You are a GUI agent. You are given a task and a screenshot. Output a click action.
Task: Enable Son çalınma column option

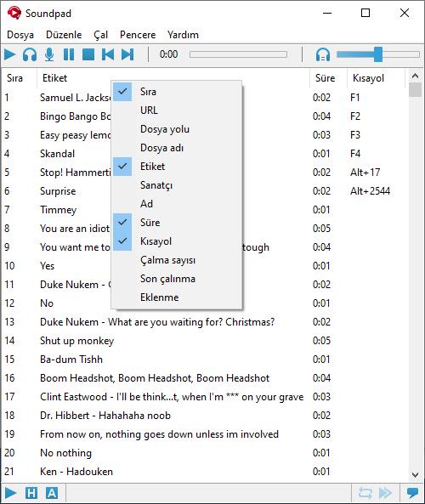(x=177, y=279)
